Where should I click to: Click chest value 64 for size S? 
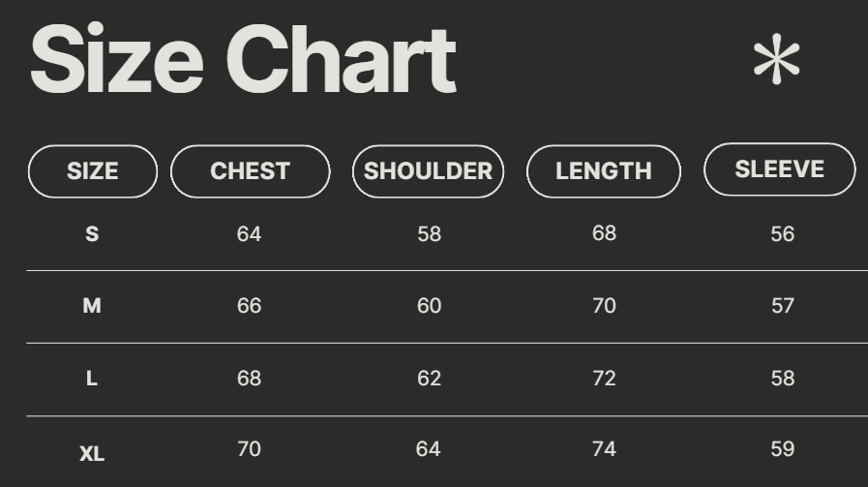click(x=249, y=234)
